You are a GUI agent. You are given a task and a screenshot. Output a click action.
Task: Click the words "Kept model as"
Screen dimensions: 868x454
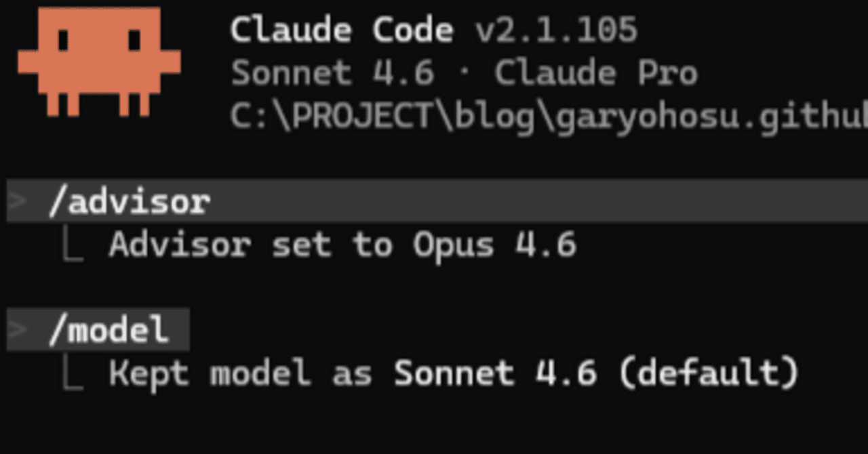point(241,374)
